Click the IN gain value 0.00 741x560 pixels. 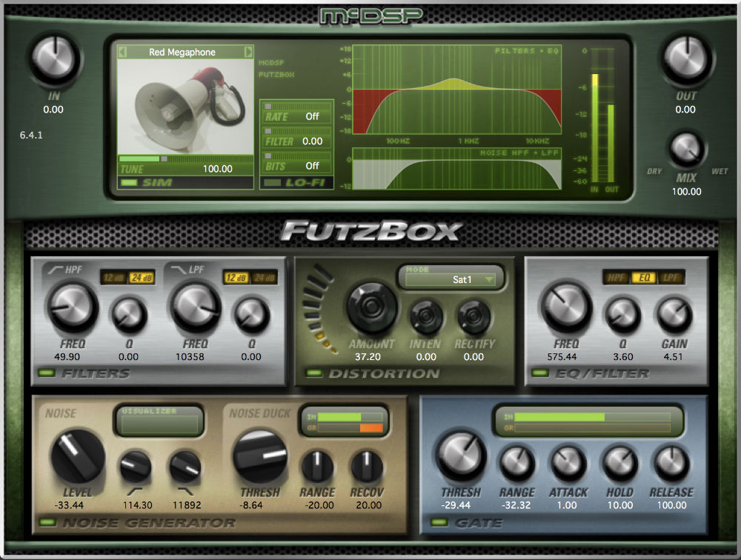tap(53, 110)
